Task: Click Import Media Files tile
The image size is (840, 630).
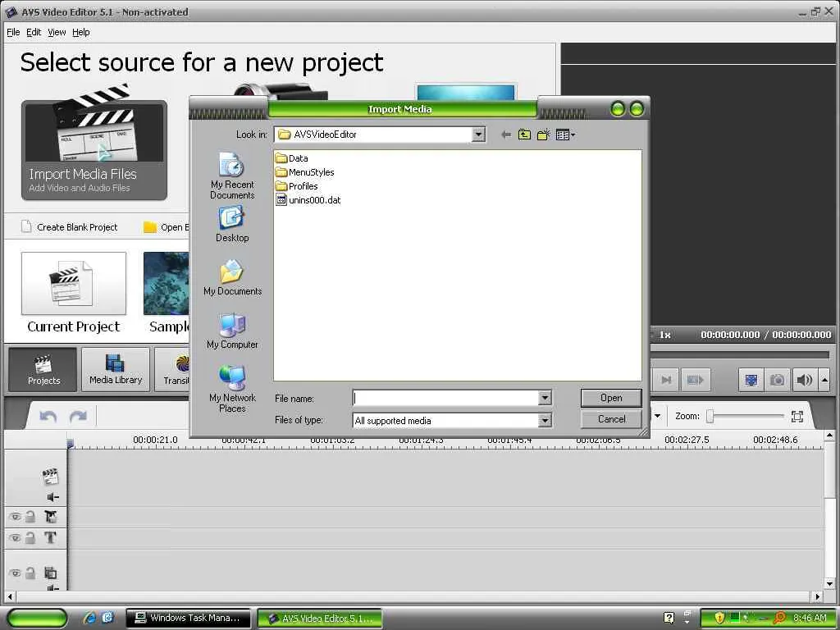Action: click(94, 150)
